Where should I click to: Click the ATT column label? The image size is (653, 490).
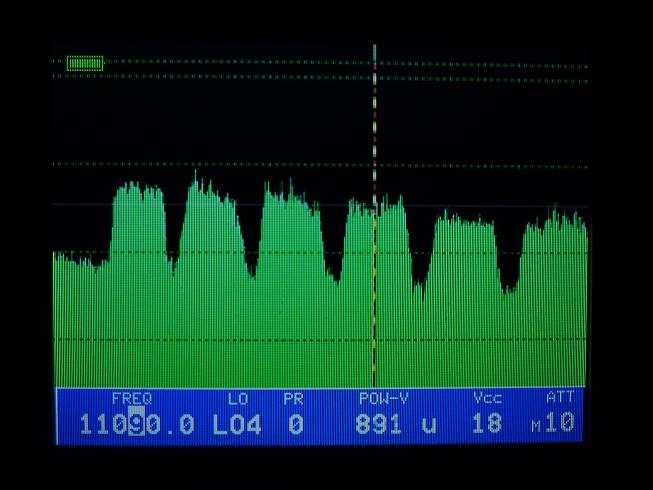[x=560, y=397]
